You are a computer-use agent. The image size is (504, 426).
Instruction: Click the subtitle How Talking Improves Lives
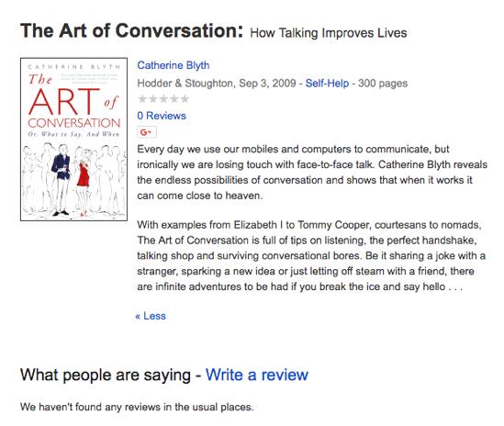(329, 33)
